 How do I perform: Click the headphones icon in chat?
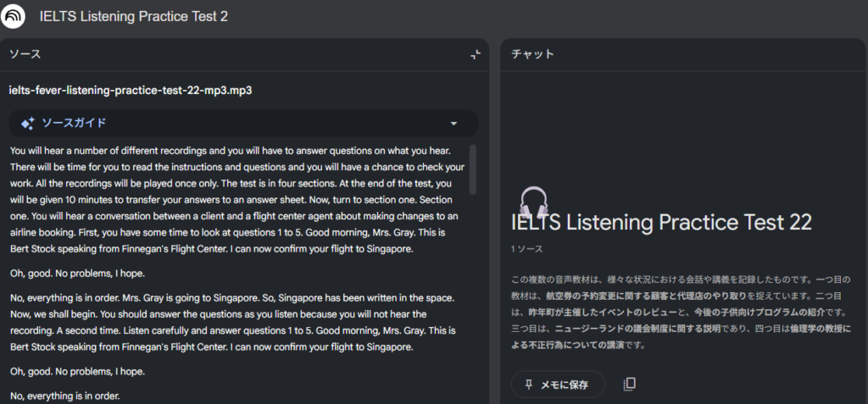[x=534, y=201]
